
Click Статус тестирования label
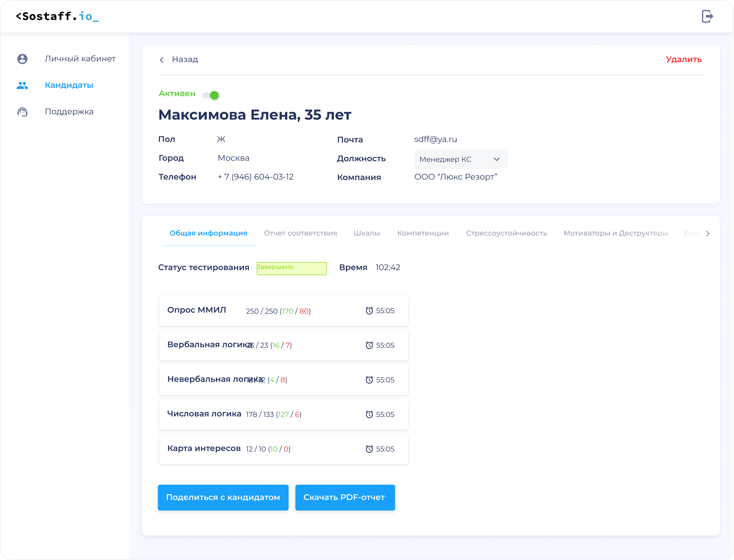(x=204, y=267)
